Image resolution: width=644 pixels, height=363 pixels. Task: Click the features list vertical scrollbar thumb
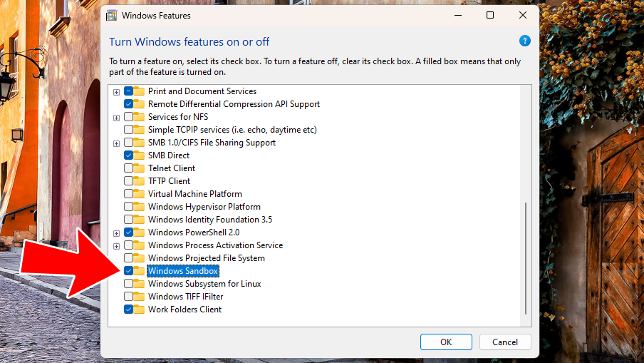tap(526, 258)
